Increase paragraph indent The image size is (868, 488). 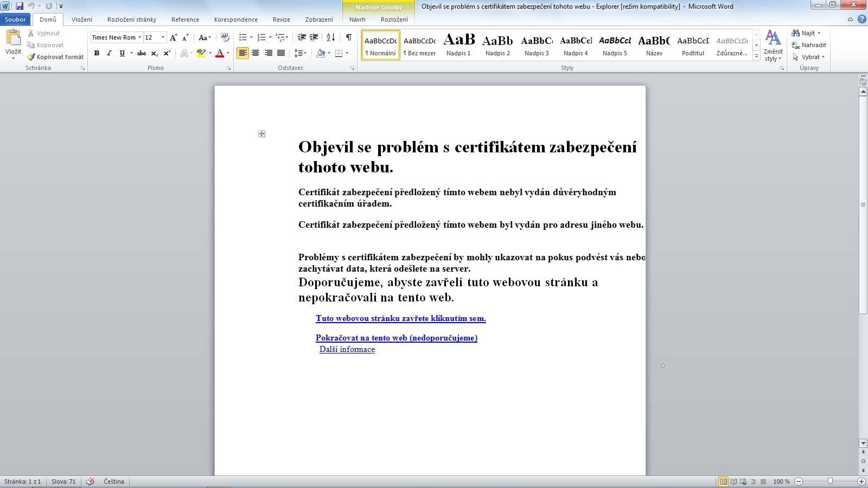point(314,37)
